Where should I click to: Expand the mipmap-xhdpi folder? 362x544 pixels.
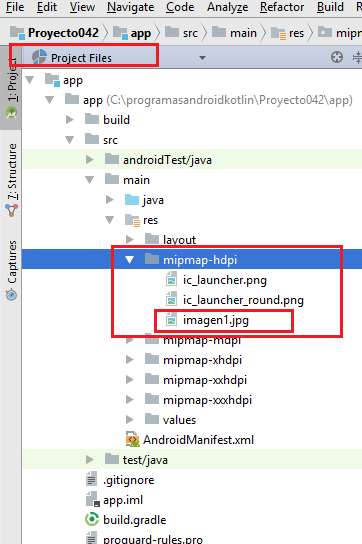130,359
